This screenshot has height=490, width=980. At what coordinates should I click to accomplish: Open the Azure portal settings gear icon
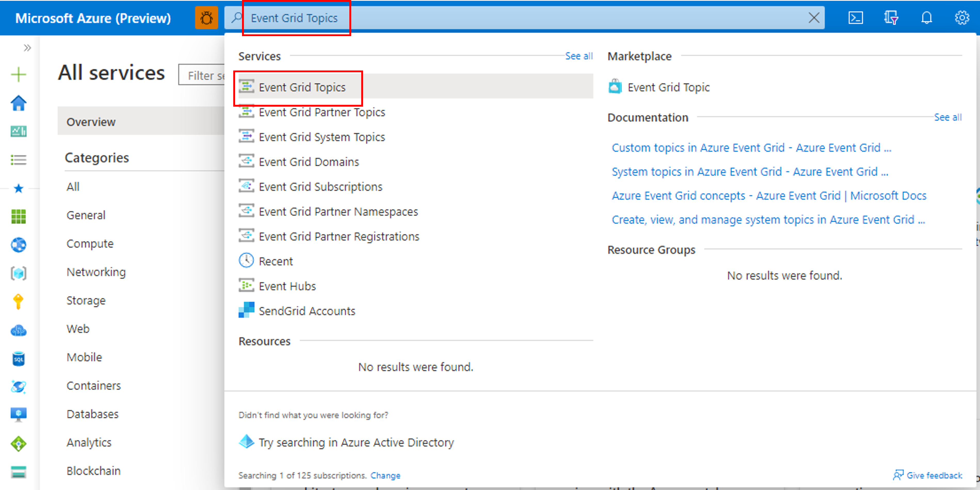[960, 18]
